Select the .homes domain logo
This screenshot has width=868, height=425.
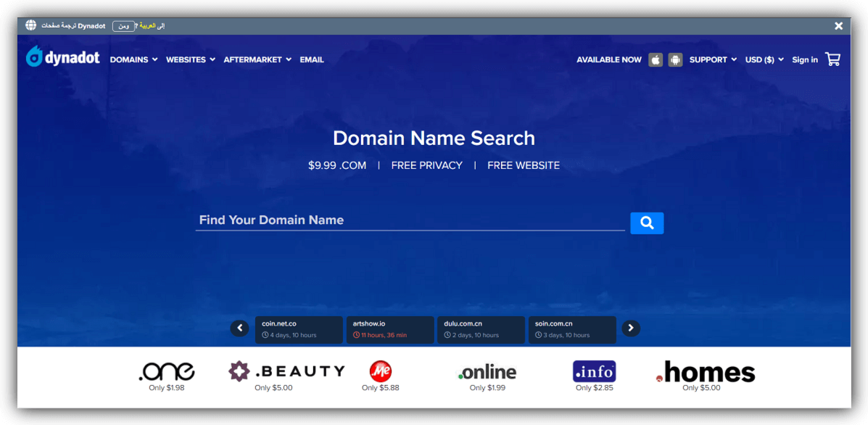pos(705,372)
